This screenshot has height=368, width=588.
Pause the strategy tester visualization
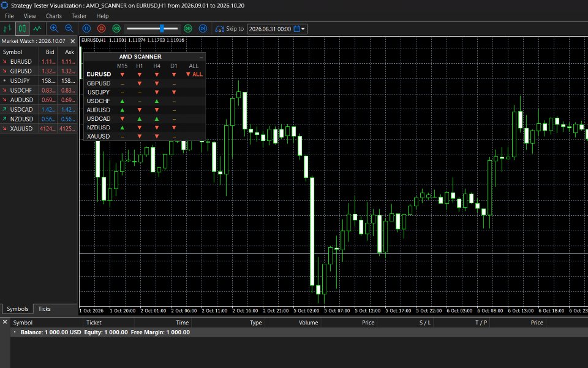click(86, 29)
